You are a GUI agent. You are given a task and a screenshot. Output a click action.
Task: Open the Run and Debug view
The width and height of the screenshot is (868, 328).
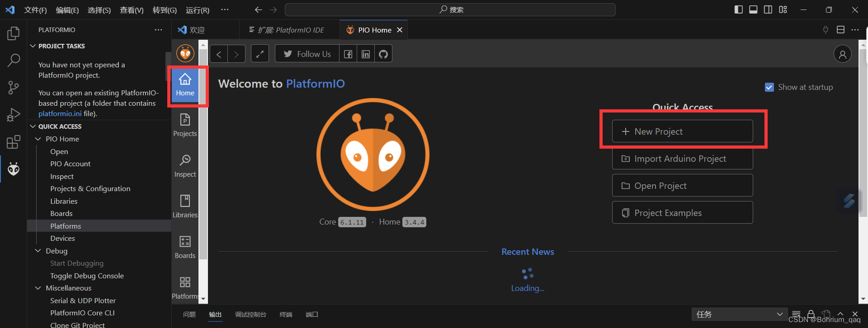pyautogui.click(x=14, y=115)
